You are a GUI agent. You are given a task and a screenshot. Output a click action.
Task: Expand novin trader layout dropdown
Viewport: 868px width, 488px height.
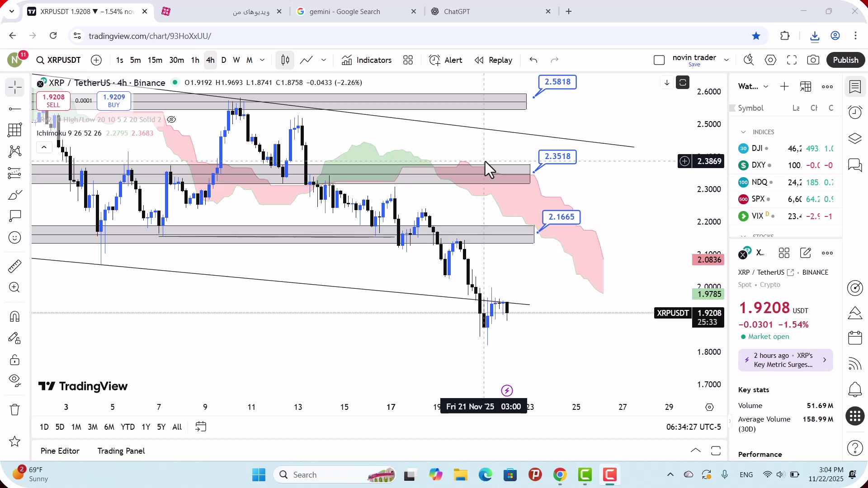726,60
